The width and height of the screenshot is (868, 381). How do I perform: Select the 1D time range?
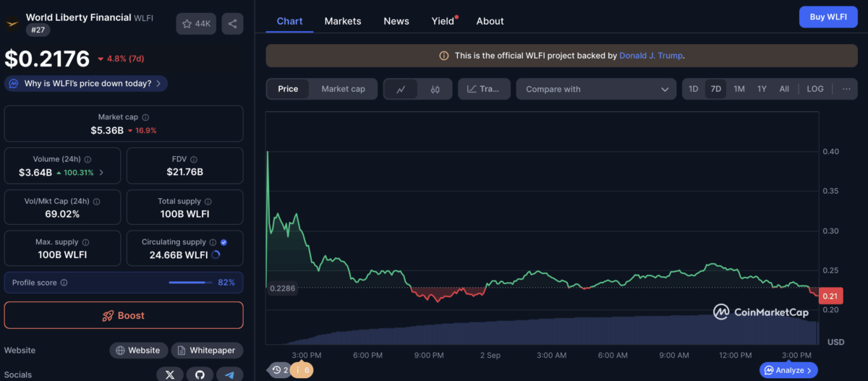coord(693,89)
